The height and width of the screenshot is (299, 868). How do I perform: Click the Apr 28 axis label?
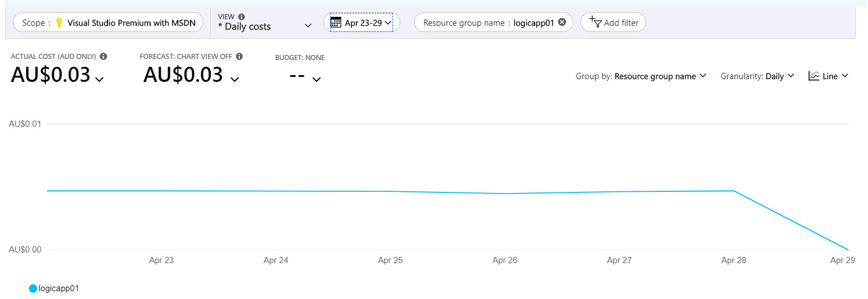(734, 260)
